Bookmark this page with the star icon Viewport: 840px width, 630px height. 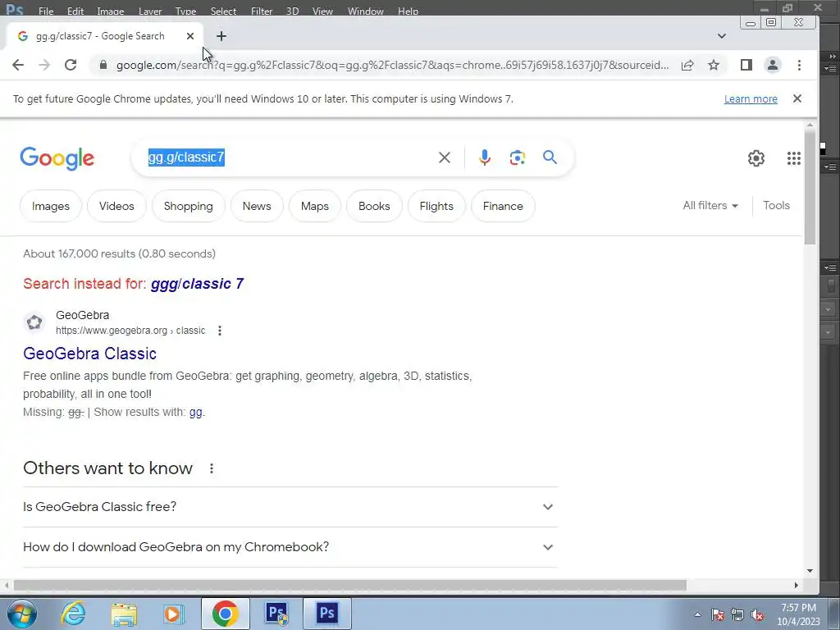tap(714, 66)
